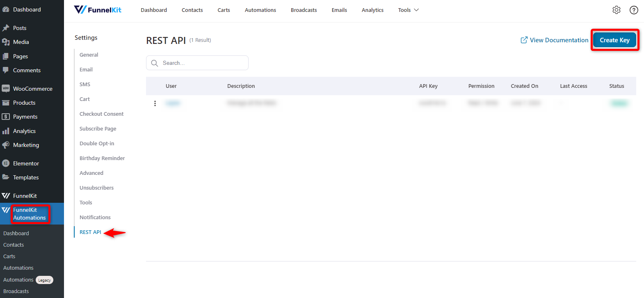This screenshot has height=298, width=644.
Task: Click the Last Access column header
Action: (573, 86)
